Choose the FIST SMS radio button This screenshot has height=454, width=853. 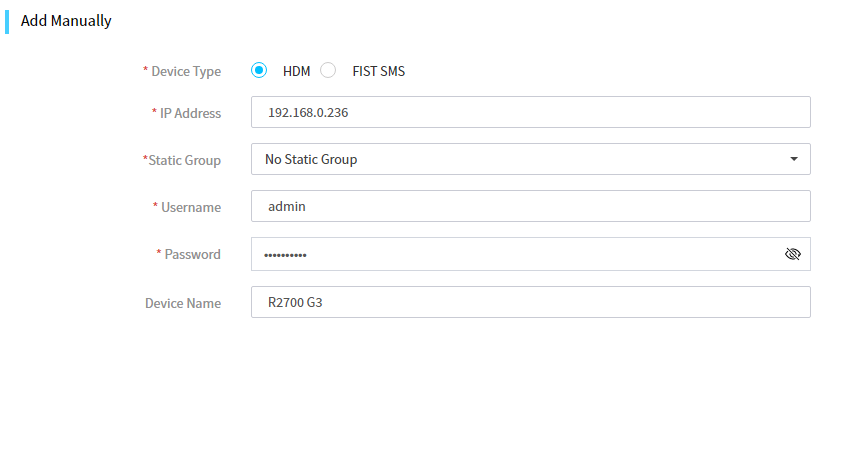point(328,70)
